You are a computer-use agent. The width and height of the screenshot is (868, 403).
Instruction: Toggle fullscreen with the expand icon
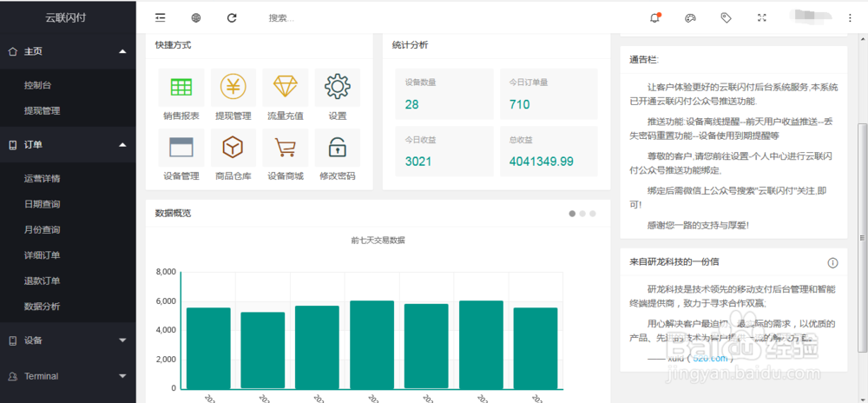762,17
